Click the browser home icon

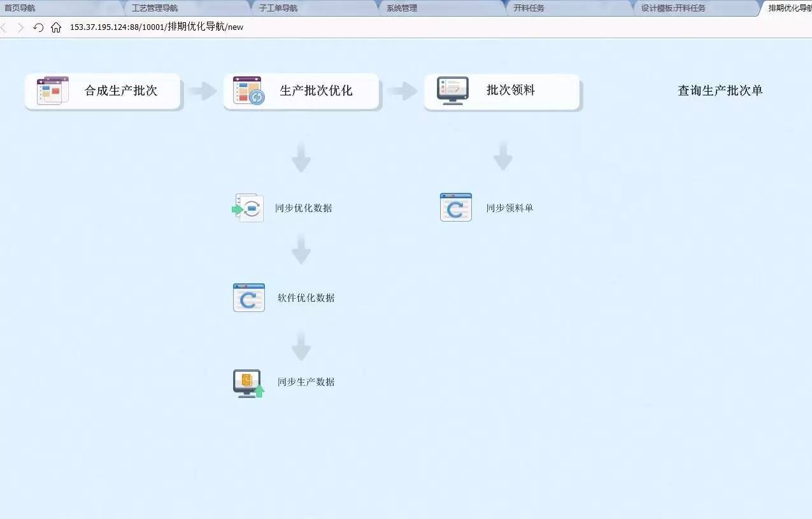[x=56, y=27]
